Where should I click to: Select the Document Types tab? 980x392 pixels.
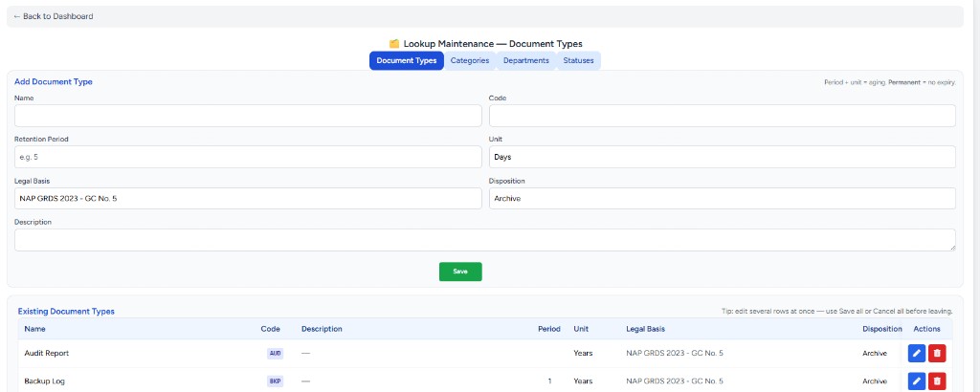[406, 60]
